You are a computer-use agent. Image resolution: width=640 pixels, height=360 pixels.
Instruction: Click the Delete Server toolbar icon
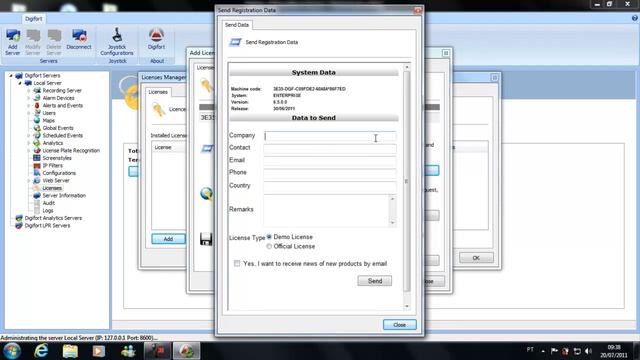[53, 42]
